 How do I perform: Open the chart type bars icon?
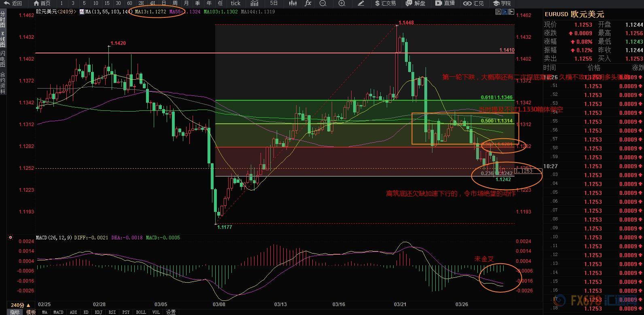(254, 3)
